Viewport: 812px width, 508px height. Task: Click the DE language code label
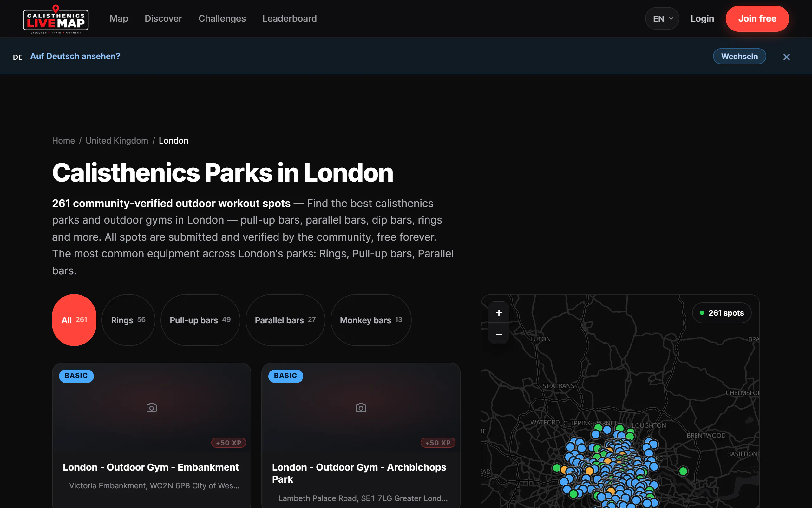(18, 57)
